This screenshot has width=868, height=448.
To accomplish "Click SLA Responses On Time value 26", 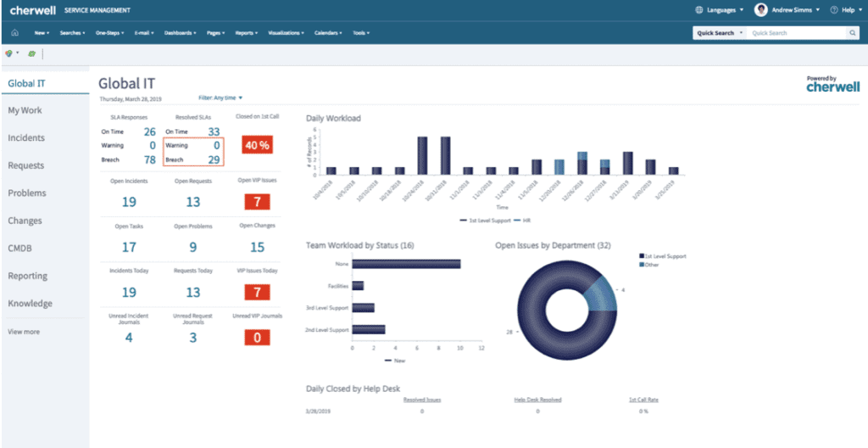I will [x=149, y=132].
